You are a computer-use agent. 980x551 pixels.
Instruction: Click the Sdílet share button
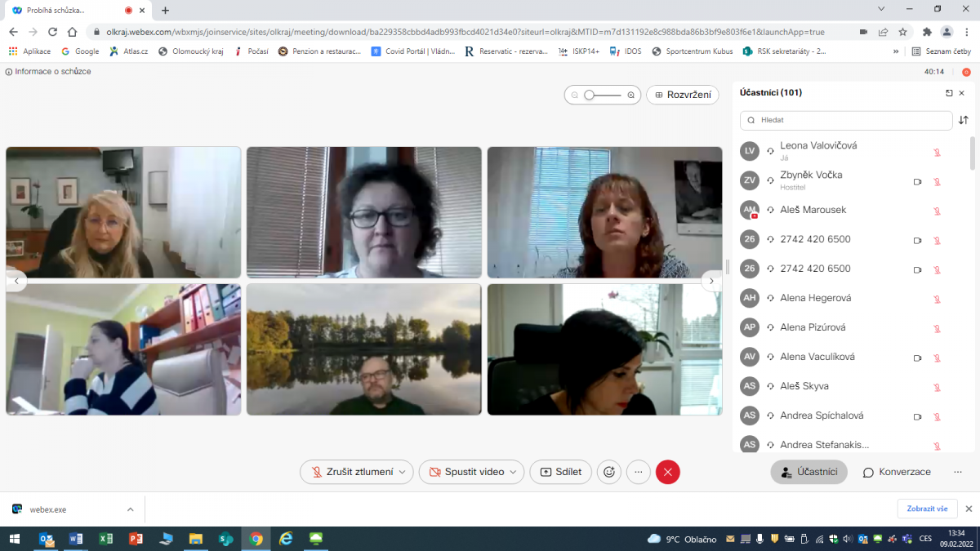(560, 472)
